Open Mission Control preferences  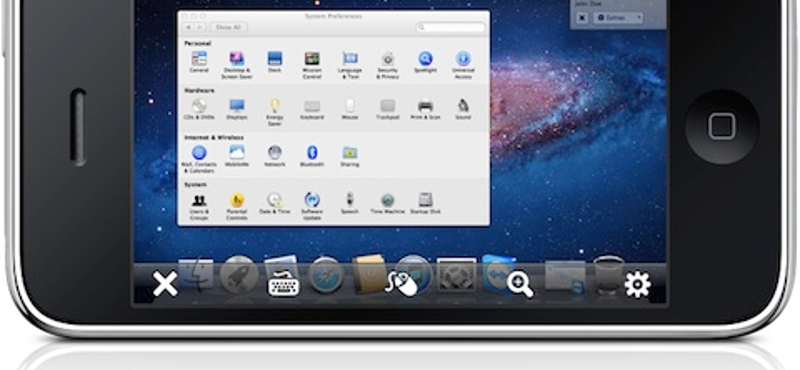tap(312, 65)
